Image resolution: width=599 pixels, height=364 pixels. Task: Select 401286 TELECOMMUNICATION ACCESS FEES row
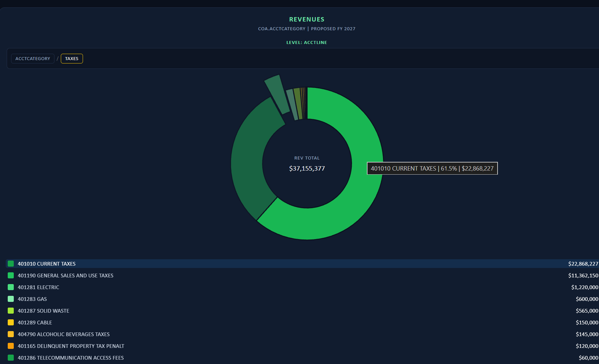[x=302, y=358]
